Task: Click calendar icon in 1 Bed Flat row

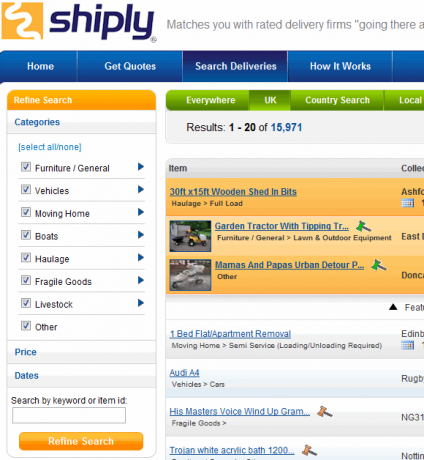Action: click(x=407, y=345)
